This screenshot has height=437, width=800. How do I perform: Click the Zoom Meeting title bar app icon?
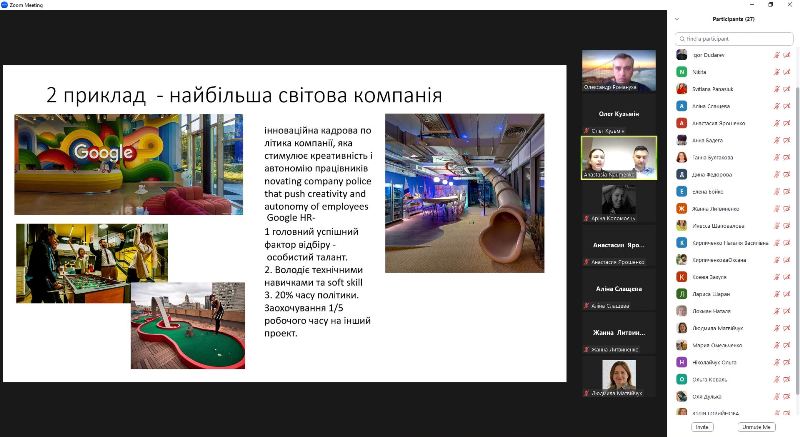(4, 5)
